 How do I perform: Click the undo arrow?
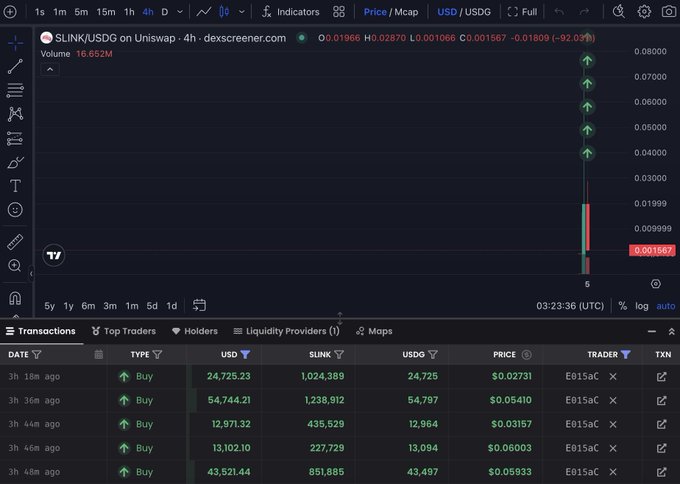tap(559, 12)
